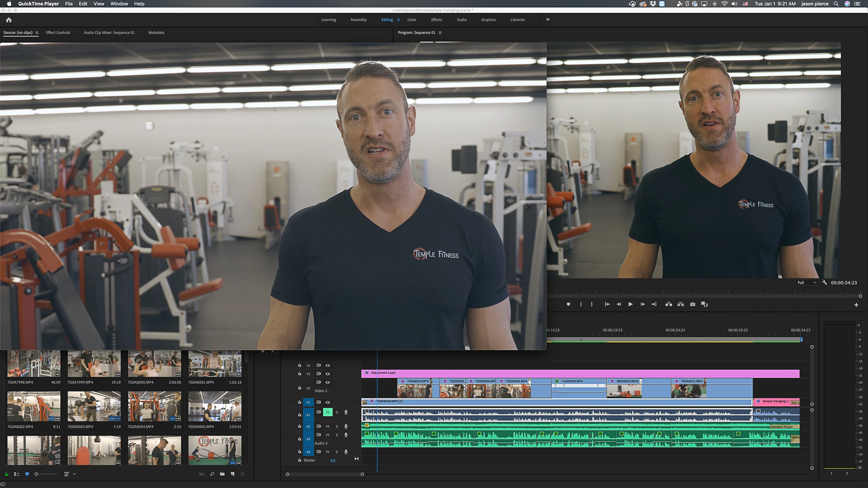The height and width of the screenshot is (488, 868).
Task: Open the sort icons dropdown arrow
Action: point(75,474)
